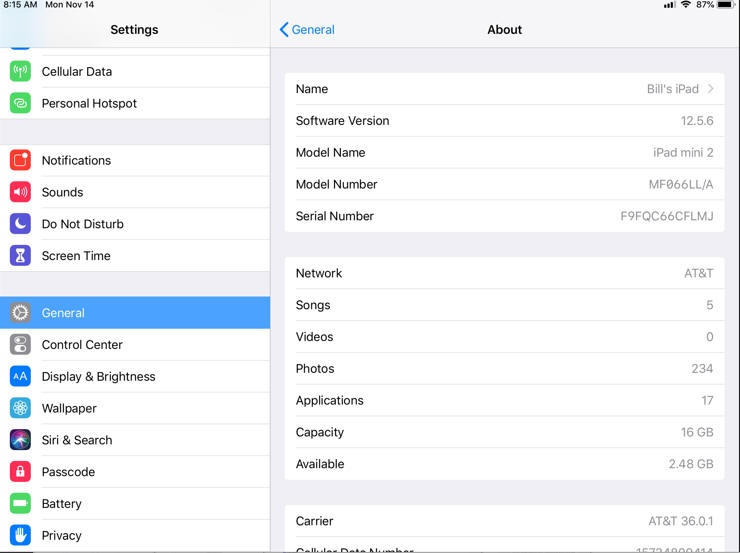Tap the Songs row label
The height and width of the screenshot is (553, 740).
(x=313, y=305)
